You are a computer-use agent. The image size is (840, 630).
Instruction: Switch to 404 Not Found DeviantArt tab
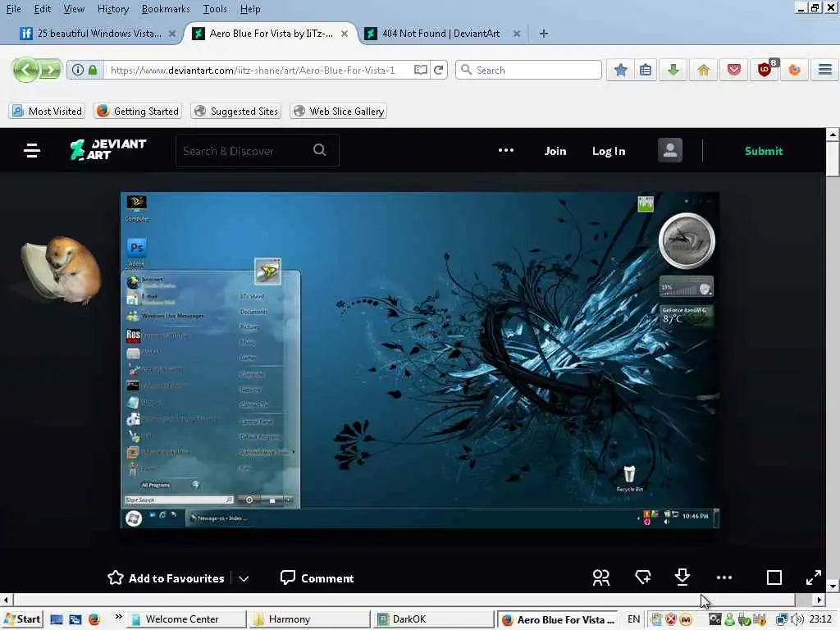click(x=441, y=33)
